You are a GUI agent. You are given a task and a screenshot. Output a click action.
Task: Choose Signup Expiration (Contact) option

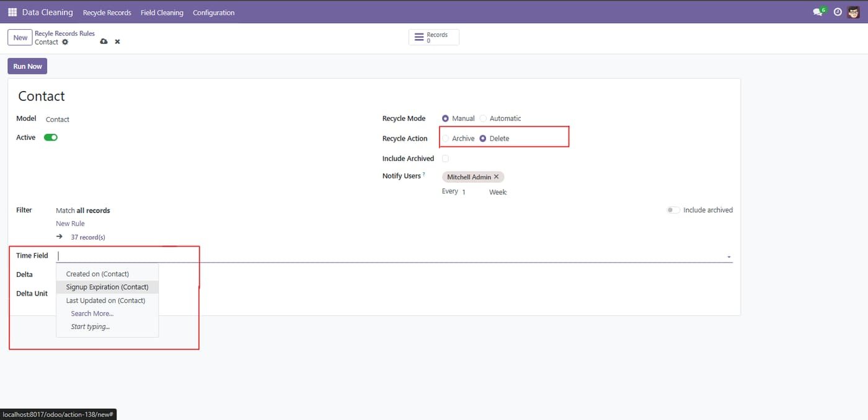coord(107,287)
